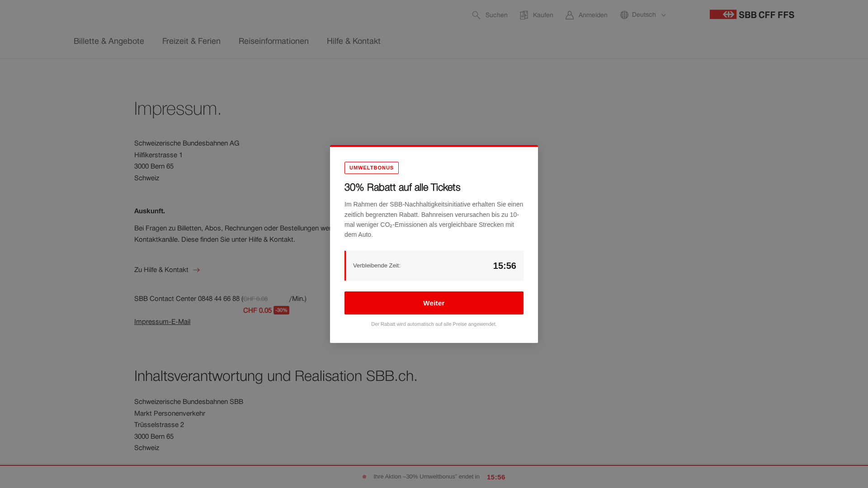Viewport: 868px width, 488px height.
Task: Click the search magnifier icon
Action: point(476,15)
